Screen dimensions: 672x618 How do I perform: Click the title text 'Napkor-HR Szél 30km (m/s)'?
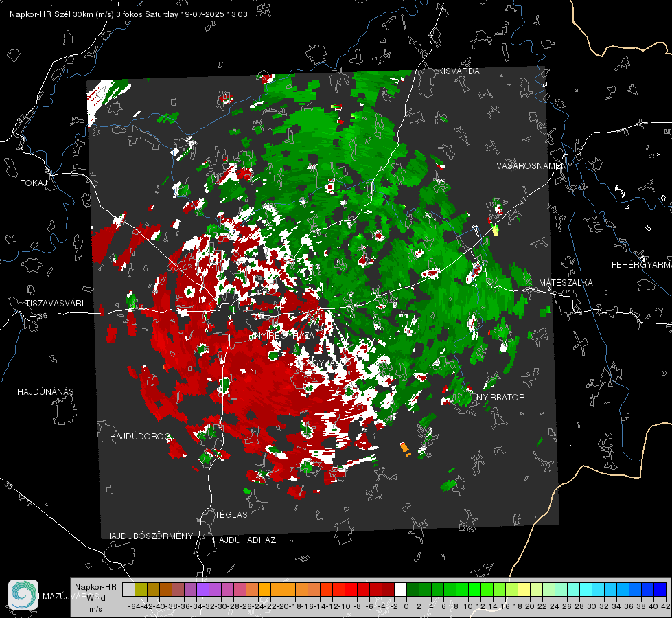[x=62, y=14]
